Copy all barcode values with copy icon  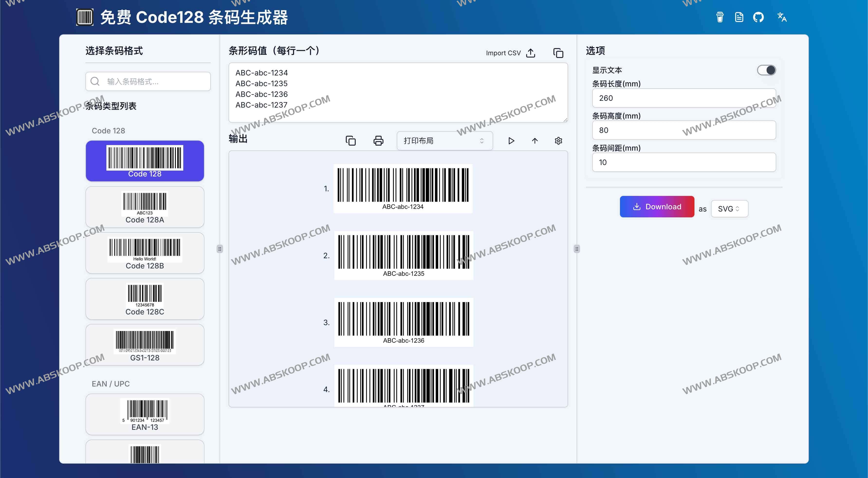click(x=558, y=53)
